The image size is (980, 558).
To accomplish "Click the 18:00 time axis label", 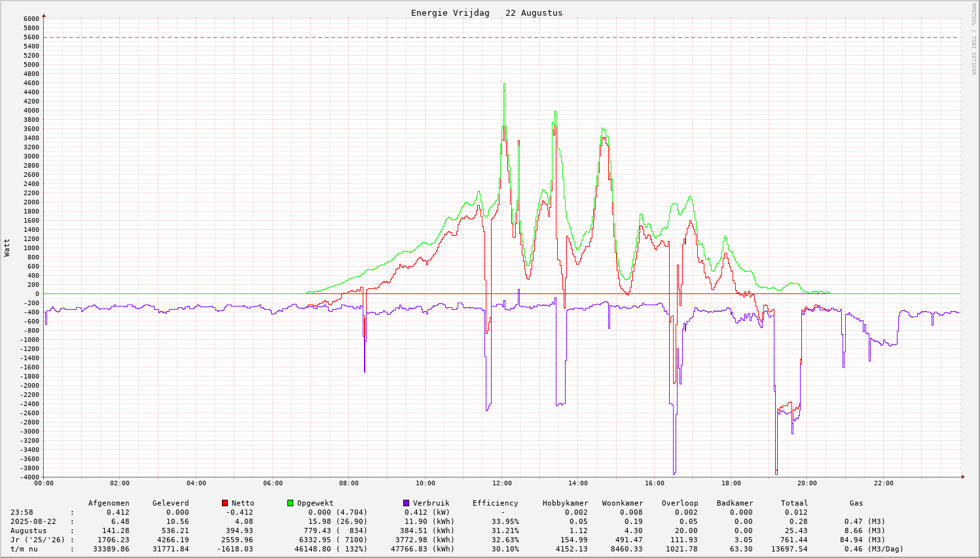I will 731,483.
